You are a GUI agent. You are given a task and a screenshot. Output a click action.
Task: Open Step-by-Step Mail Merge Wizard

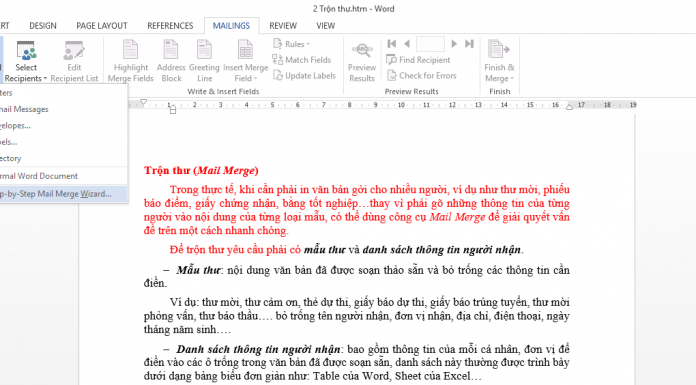63,194
